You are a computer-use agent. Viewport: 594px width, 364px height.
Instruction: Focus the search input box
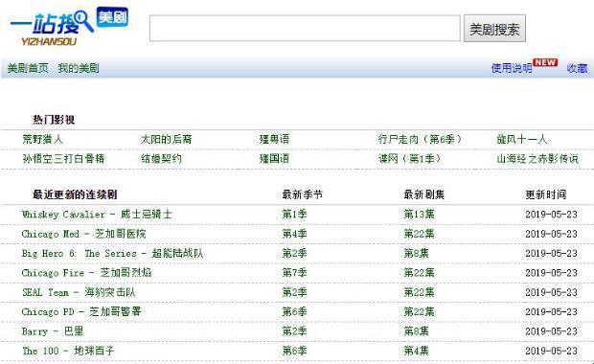click(305, 28)
